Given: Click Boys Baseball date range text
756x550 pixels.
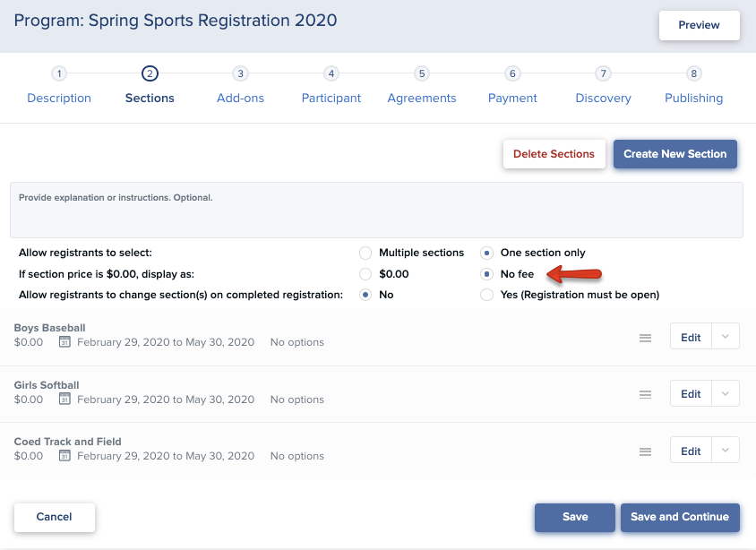Looking at the screenshot, I should pyautogui.click(x=166, y=342).
